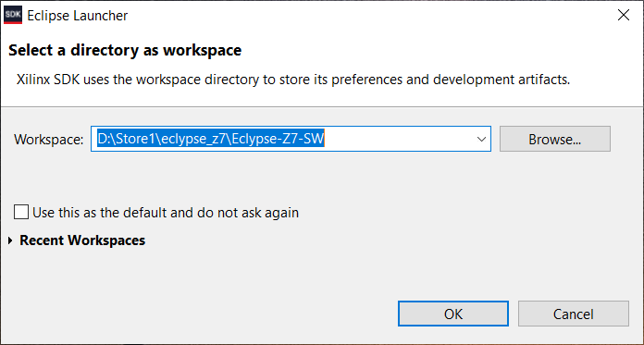Click empty space inside the Workspace field
Image resolution: width=644 pixels, height=345 pixels.
(x=399, y=140)
